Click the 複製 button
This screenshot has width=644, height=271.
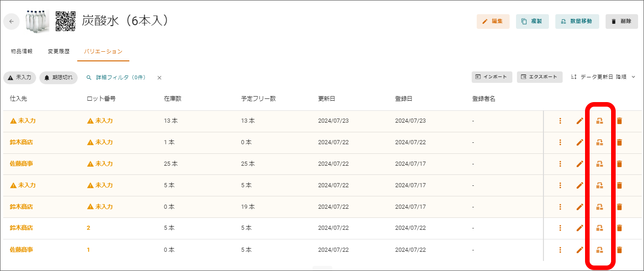point(532,22)
